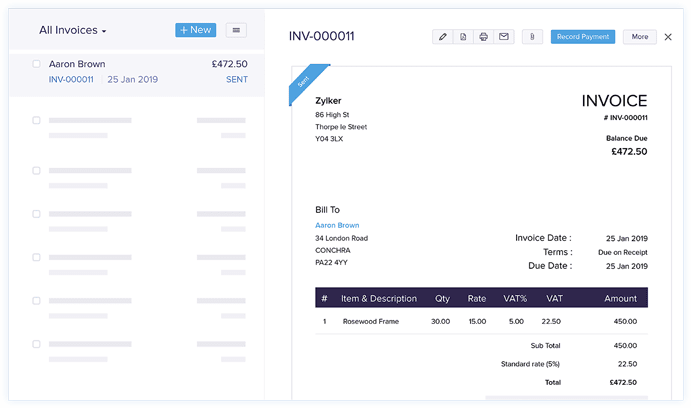Open INV-000011 link in invoice list

[71, 80]
